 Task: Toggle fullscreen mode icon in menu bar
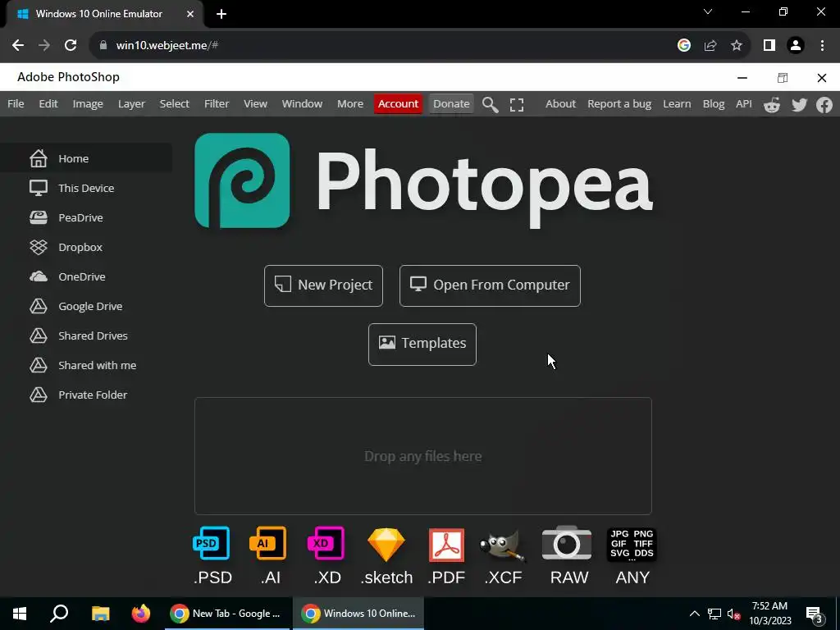[517, 104]
